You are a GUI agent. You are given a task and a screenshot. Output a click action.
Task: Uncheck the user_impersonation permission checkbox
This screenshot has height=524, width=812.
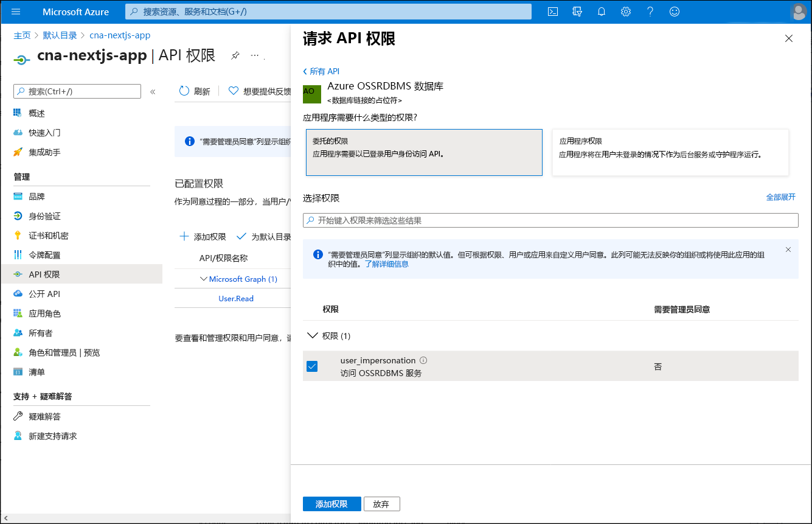312,366
